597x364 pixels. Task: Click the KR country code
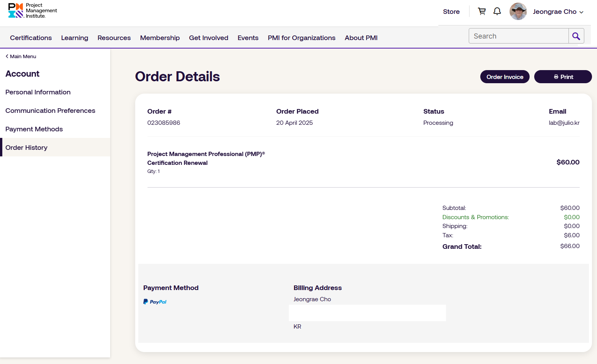(297, 327)
